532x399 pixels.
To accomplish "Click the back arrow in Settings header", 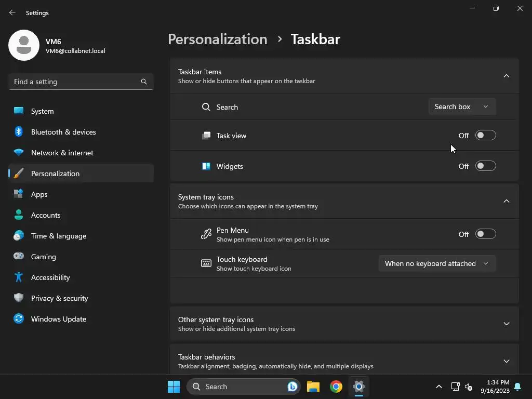I will (12, 12).
